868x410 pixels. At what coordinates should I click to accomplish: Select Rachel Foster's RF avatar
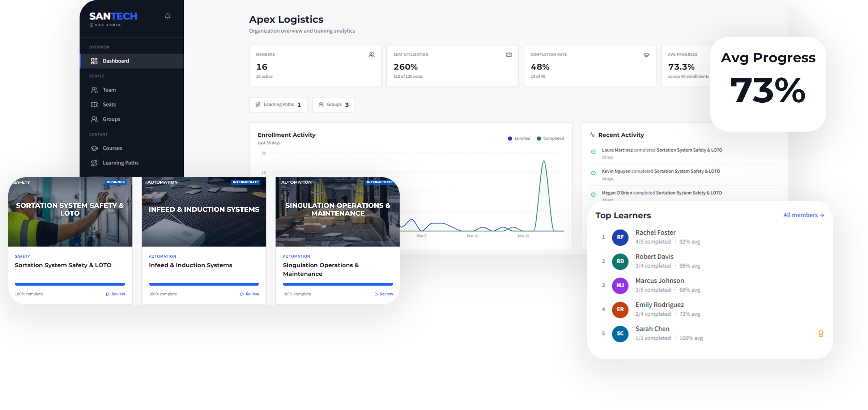(x=620, y=237)
